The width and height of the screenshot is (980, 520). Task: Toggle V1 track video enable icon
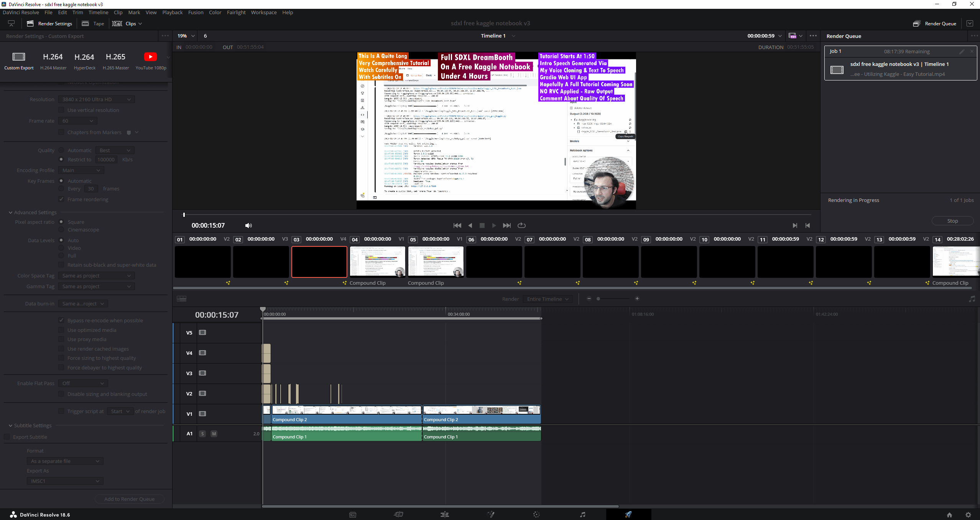click(x=202, y=414)
